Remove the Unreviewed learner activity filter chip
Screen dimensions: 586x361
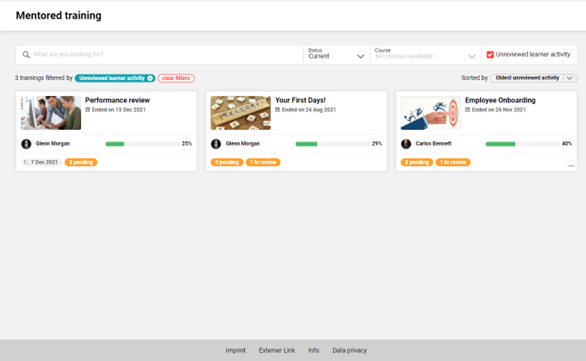pos(150,78)
